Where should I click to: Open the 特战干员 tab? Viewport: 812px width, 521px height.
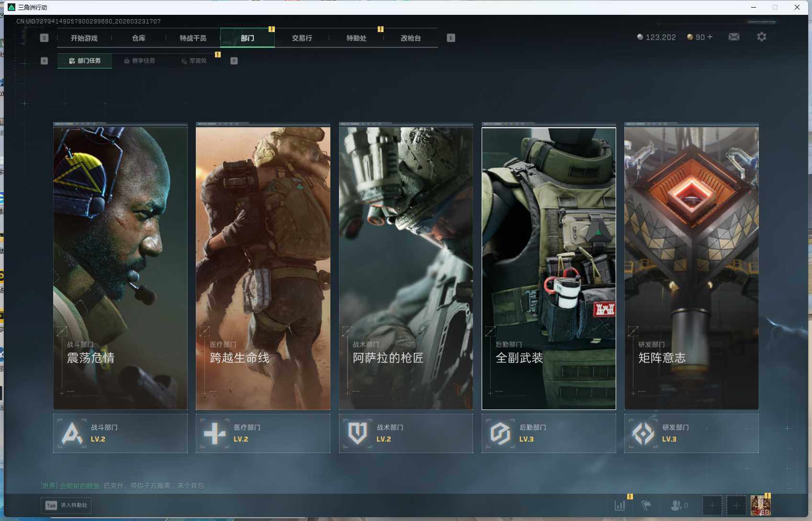pyautogui.click(x=193, y=38)
